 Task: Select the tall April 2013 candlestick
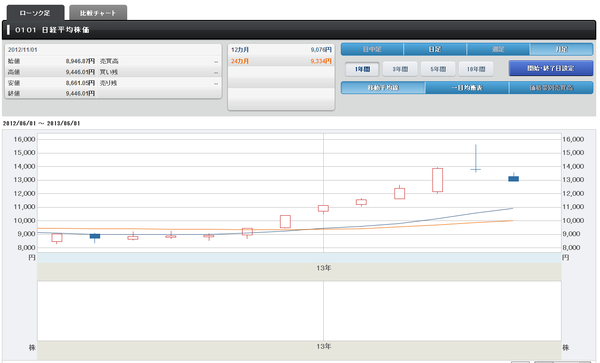437,180
